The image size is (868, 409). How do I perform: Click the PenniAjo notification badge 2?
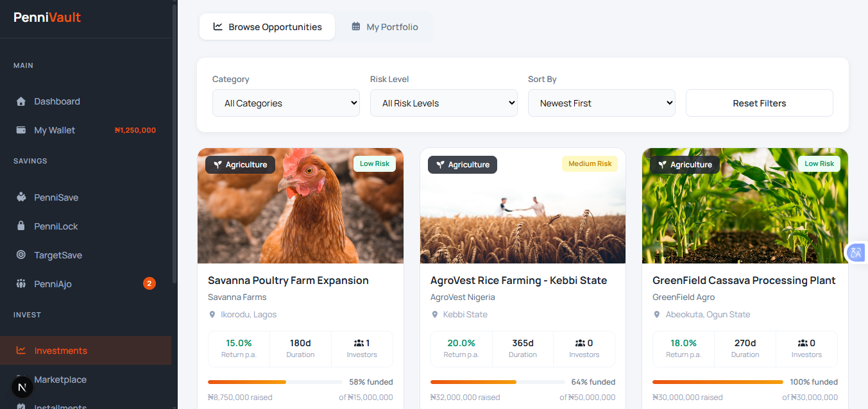coord(149,283)
